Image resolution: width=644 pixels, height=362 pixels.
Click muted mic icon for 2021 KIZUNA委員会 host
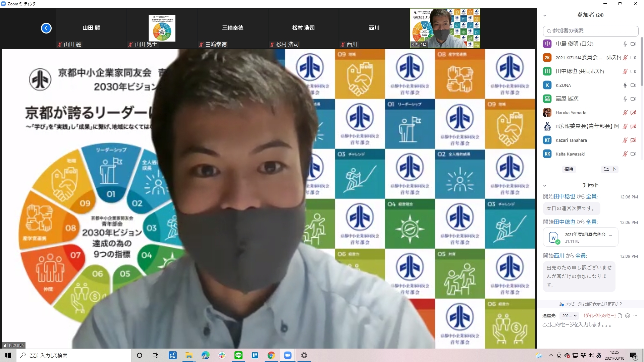pos(625,58)
